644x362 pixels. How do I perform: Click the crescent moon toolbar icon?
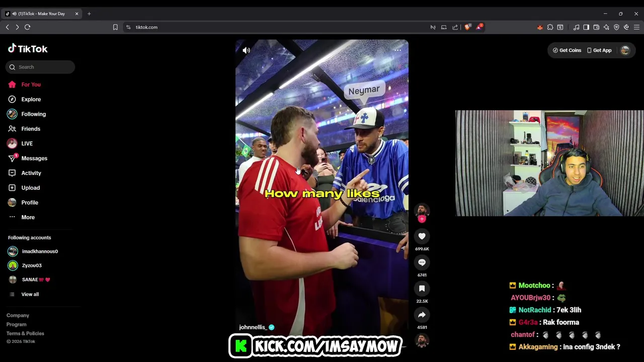pos(626,27)
